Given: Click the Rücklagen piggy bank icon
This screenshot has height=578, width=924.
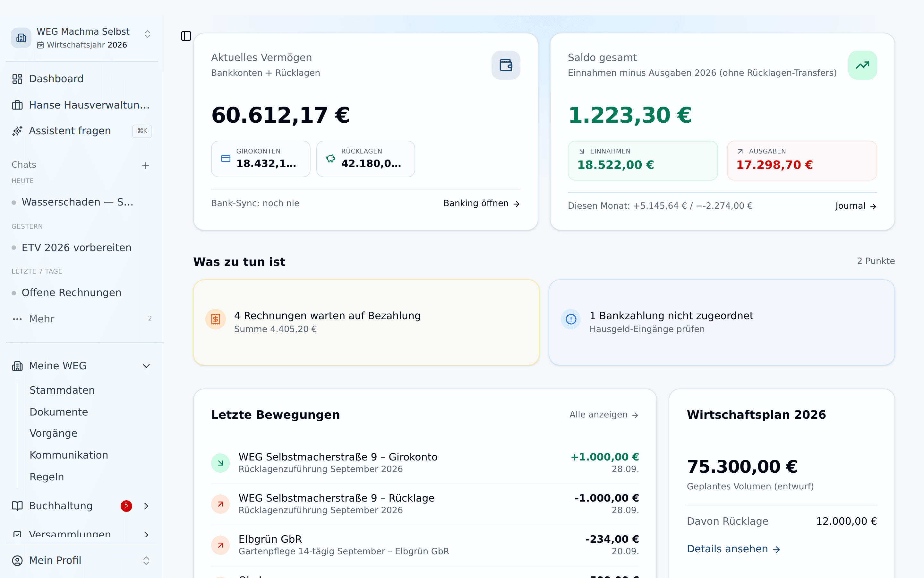Looking at the screenshot, I should coord(330,159).
